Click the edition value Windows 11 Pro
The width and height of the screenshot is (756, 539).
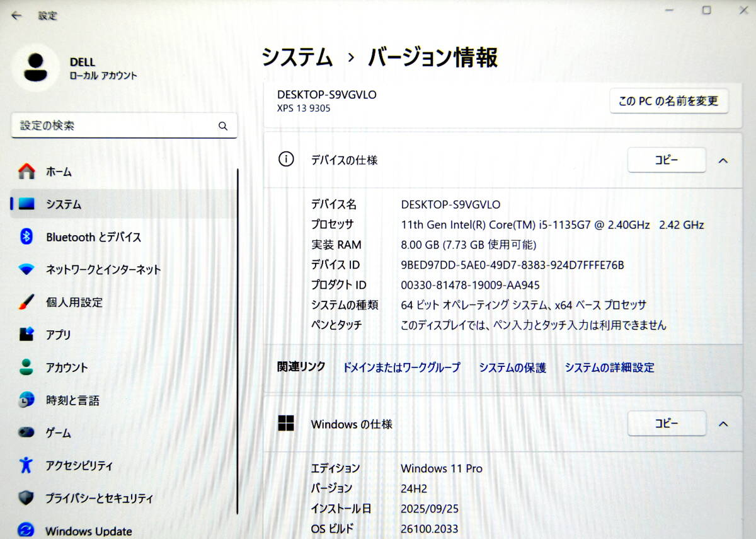tap(442, 468)
